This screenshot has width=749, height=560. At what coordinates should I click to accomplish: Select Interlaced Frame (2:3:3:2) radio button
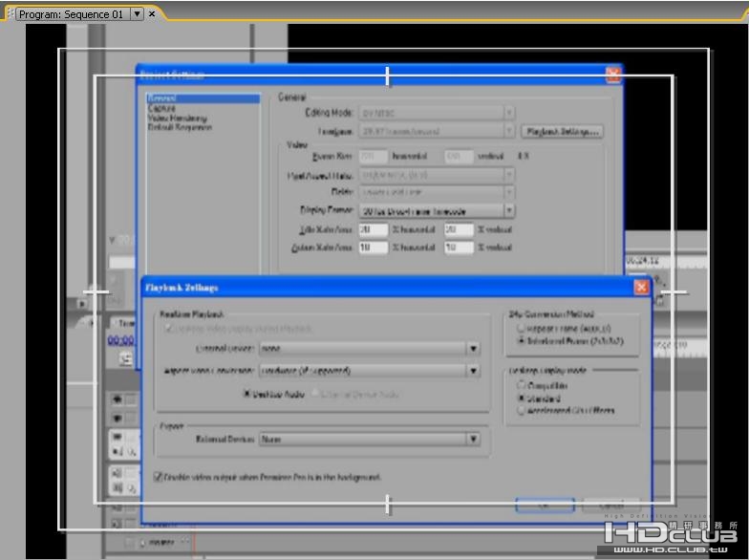click(522, 340)
